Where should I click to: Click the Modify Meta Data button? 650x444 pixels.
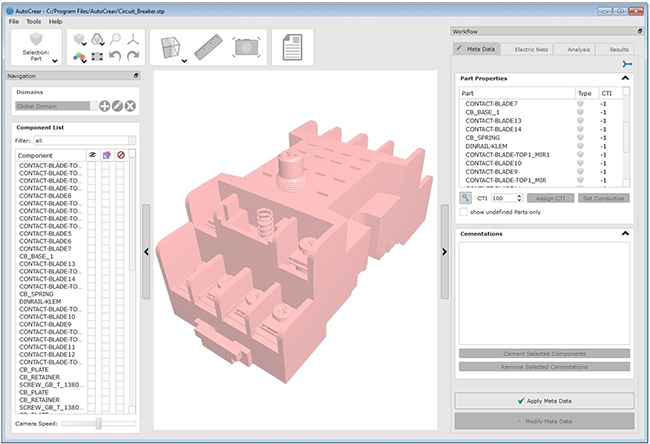(544, 421)
